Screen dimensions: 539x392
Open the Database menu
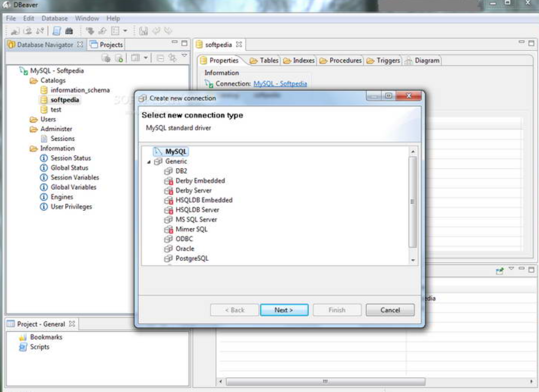click(x=55, y=19)
